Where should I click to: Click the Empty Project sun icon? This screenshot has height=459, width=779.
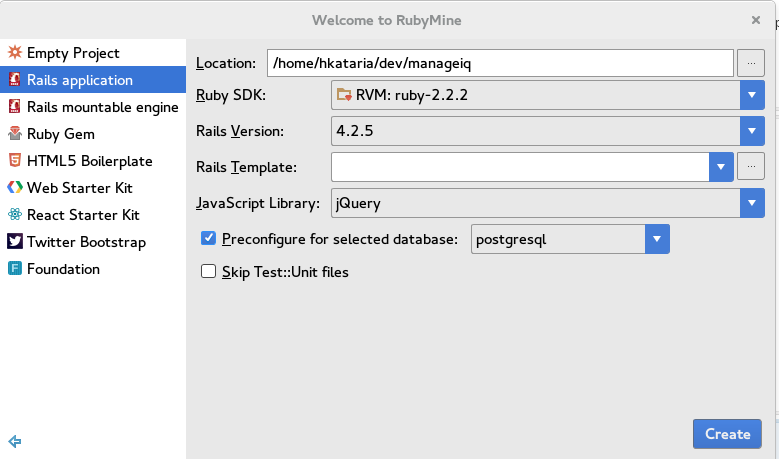point(15,52)
